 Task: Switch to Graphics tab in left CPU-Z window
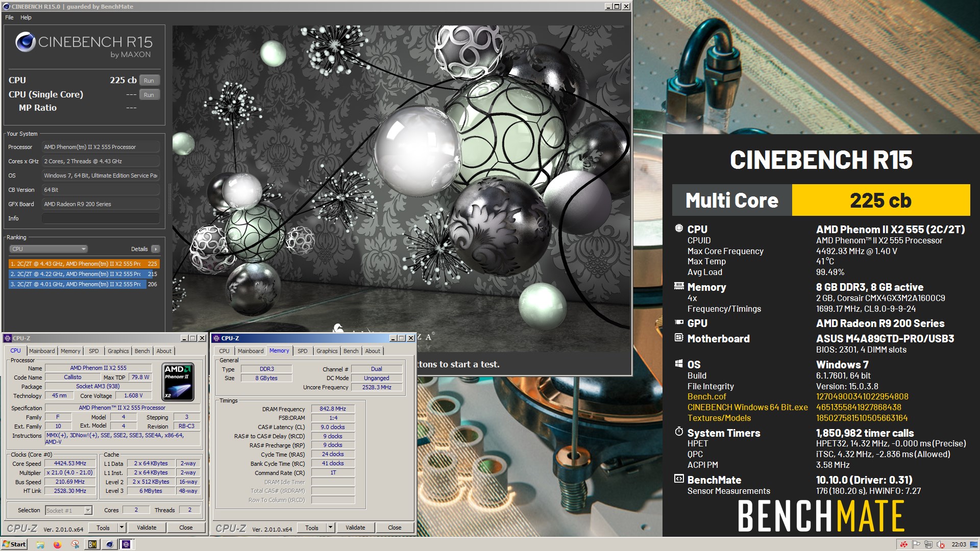(118, 351)
